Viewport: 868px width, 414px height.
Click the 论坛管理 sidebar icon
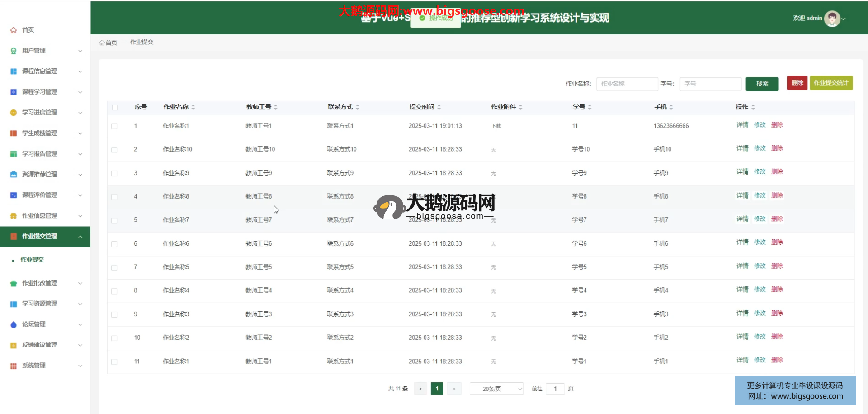pos(14,324)
